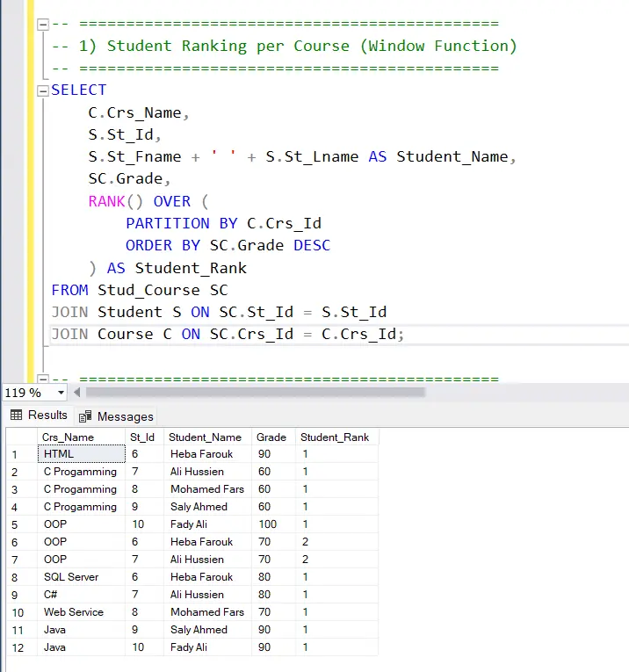Click 'C Progamming' cell in row 2

click(82, 472)
